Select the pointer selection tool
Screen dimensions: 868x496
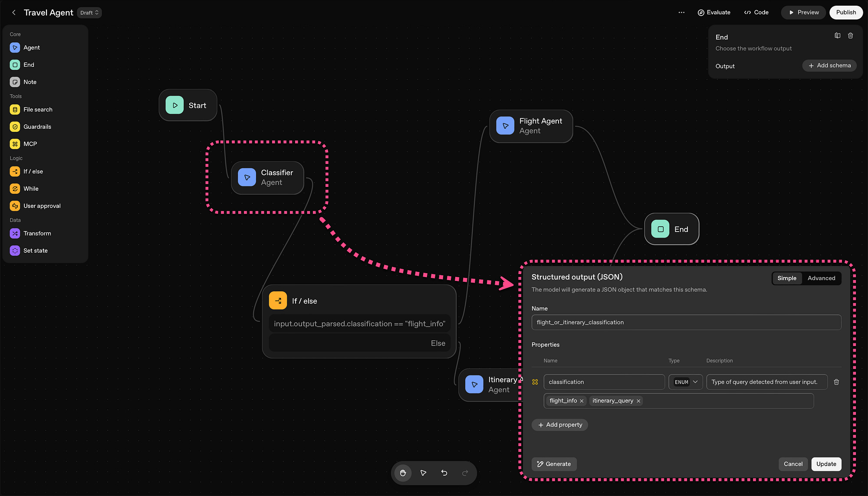423,473
